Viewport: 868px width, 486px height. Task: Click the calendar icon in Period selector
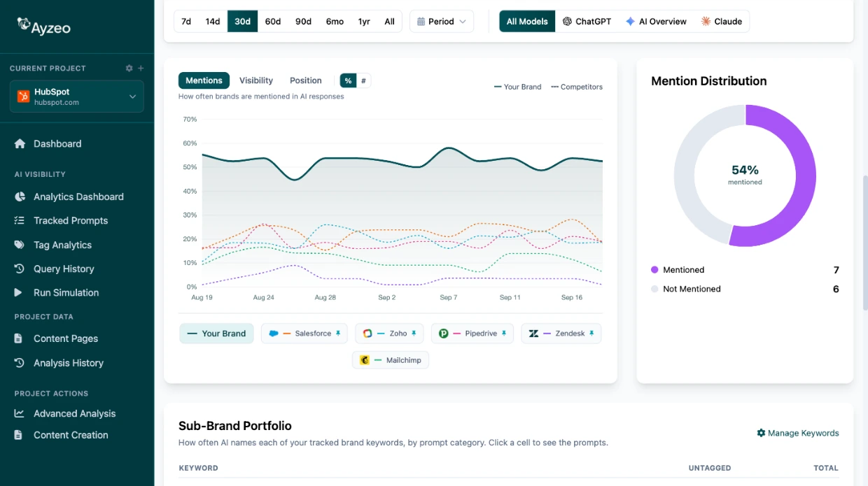click(421, 21)
